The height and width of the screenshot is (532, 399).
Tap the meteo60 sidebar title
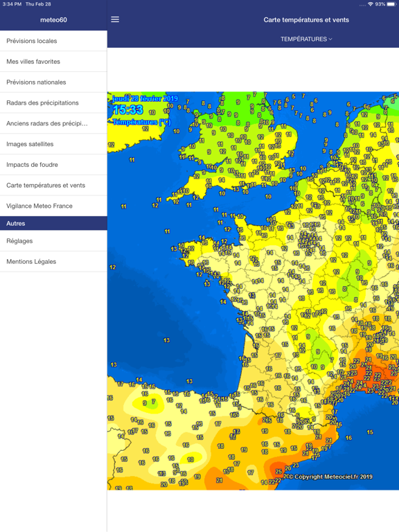[x=53, y=19]
